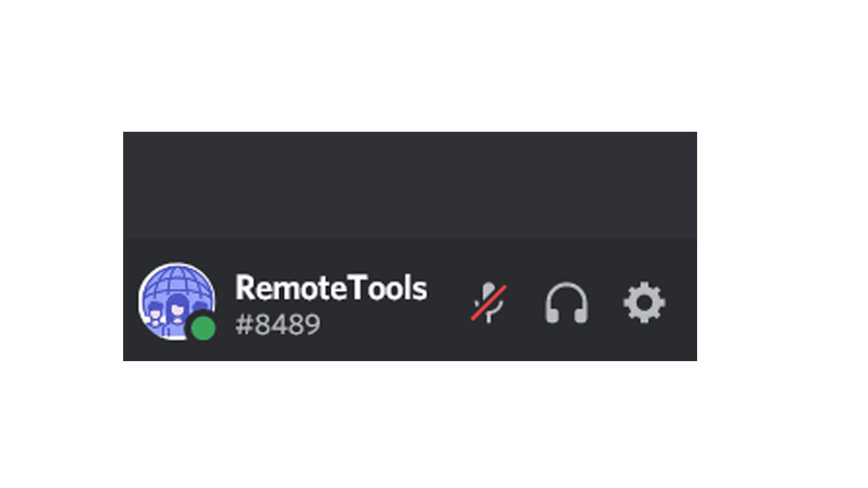Click the bold white RemoteTools label
Viewport: 868px width, 488px height.
tap(331, 288)
